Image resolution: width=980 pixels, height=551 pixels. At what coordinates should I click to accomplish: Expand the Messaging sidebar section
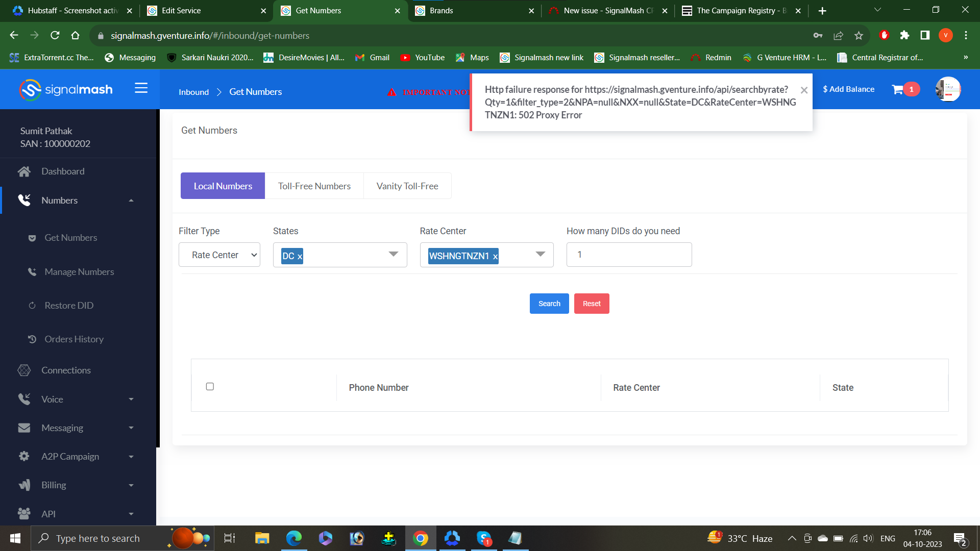click(x=78, y=428)
